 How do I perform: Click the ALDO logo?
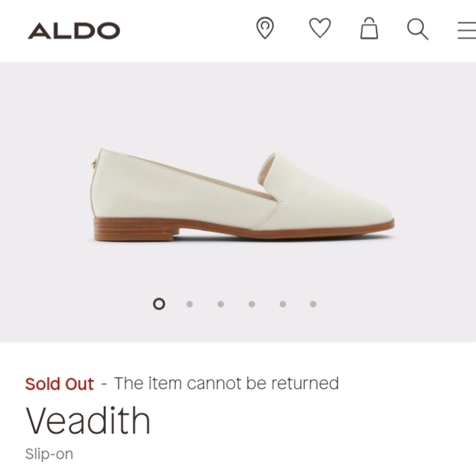[74, 30]
